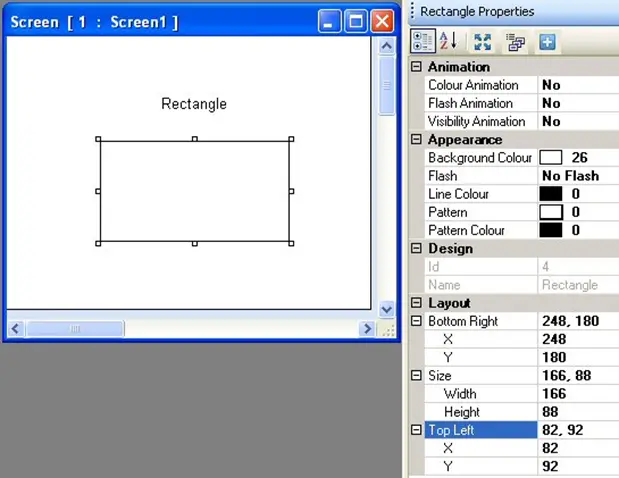Collapse the Size property group
The width and height of the screenshot is (619, 478).
[x=416, y=375]
